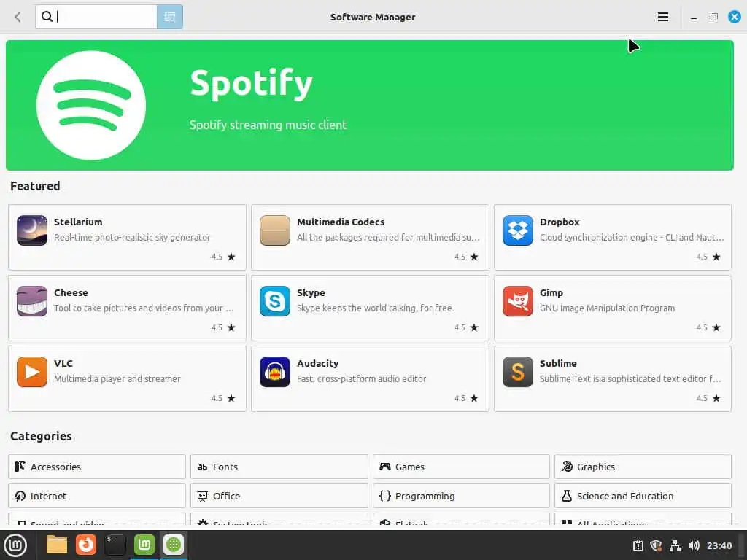Browse the Fonts category
Image resolution: width=747 pixels, height=560 pixels.
[279, 467]
